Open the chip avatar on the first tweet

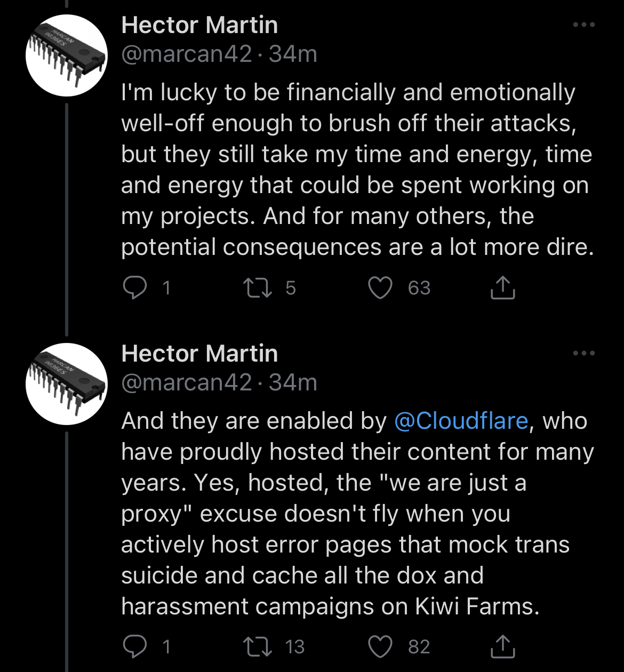click(x=67, y=55)
